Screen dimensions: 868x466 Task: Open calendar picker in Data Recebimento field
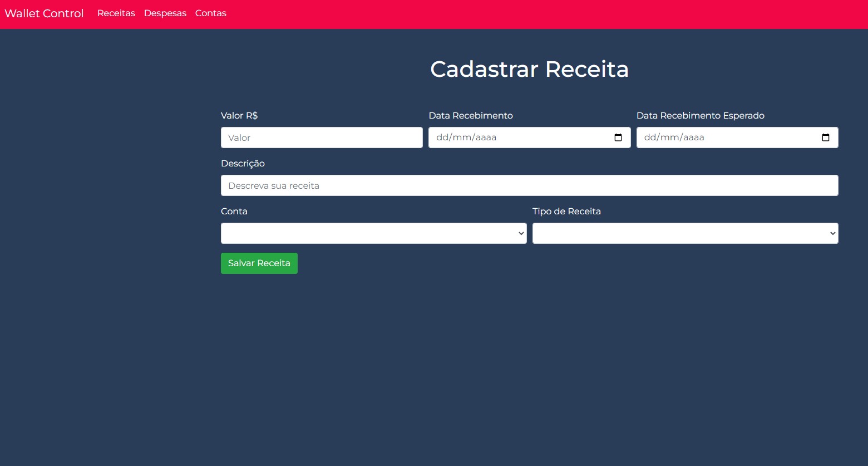pyautogui.click(x=618, y=138)
